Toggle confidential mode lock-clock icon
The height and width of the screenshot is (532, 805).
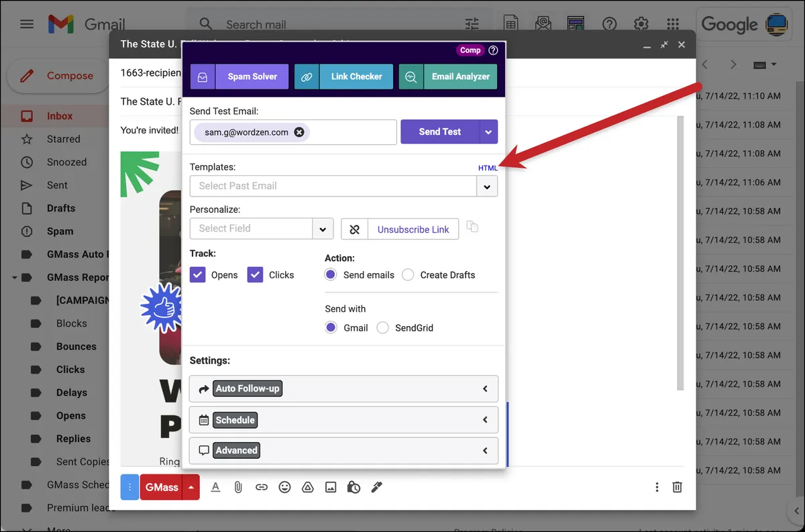tap(354, 487)
